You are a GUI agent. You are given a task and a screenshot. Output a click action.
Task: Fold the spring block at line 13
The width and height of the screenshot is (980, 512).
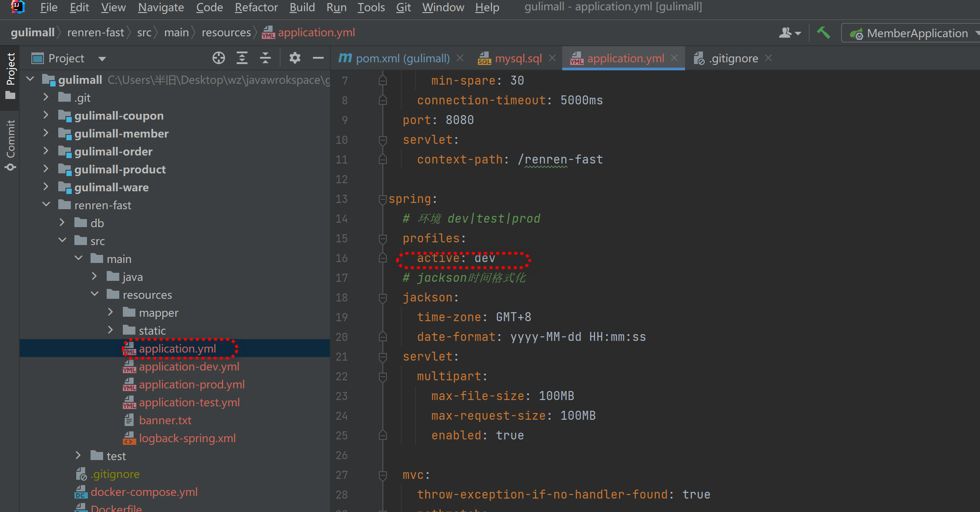383,199
